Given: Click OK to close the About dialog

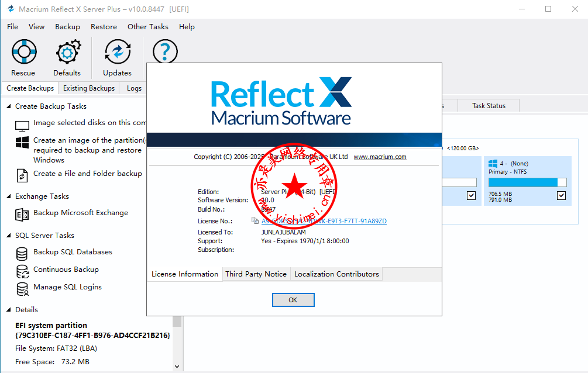Looking at the screenshot, I should pyautogui.click(x=293, y=300).
